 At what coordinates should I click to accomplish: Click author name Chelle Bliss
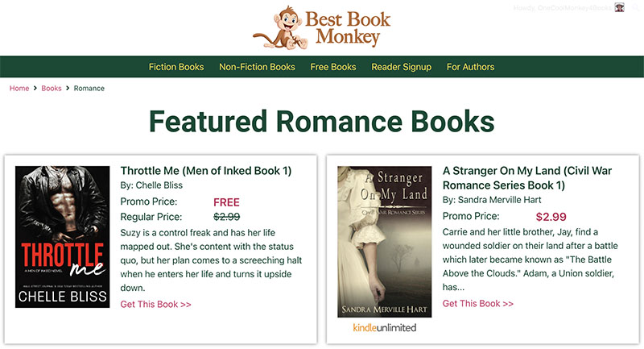point(159,186)
